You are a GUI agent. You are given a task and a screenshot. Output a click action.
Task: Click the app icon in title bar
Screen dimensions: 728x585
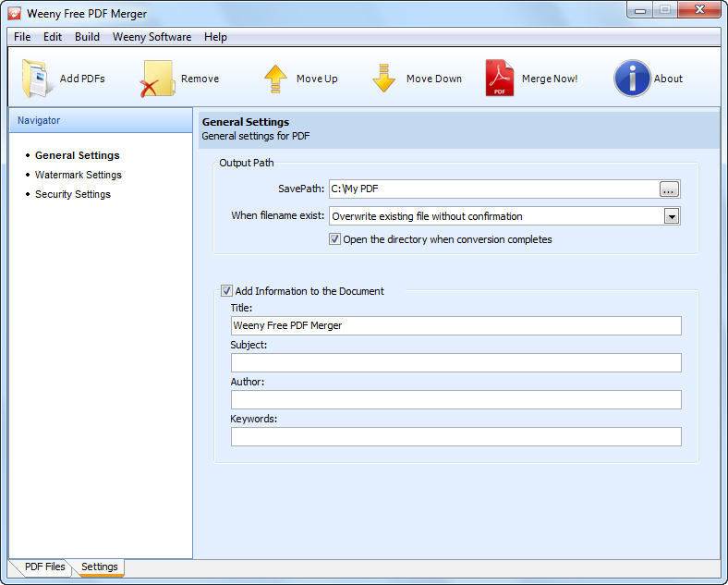[x=15, y=14]
